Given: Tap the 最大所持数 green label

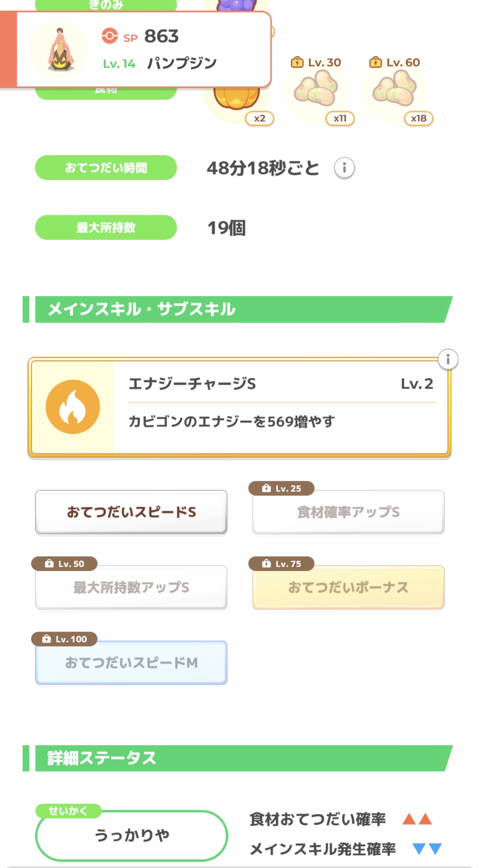Looking at the screenshot, I should pyautogui.click(x=106, y=228).
